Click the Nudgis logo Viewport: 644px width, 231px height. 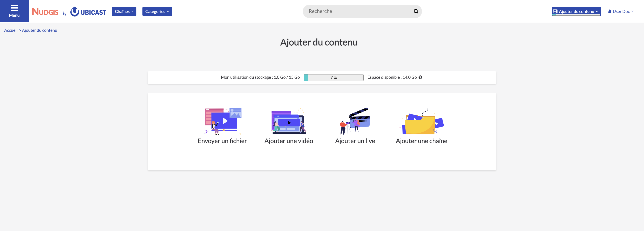(45, 11)
